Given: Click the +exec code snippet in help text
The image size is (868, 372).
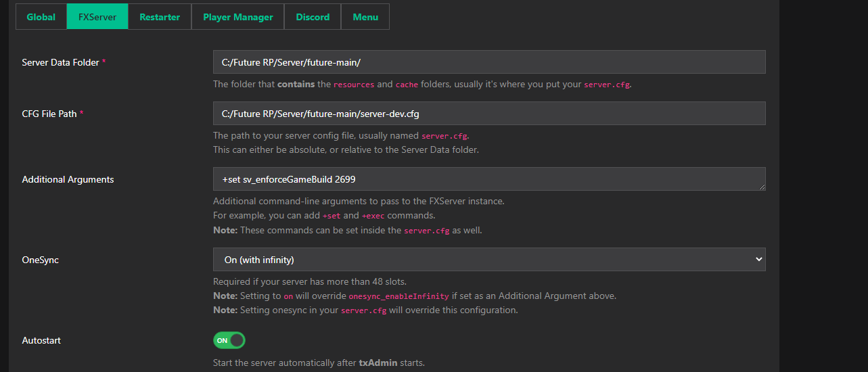Looking at the screenshot, I should coord(373,216).
